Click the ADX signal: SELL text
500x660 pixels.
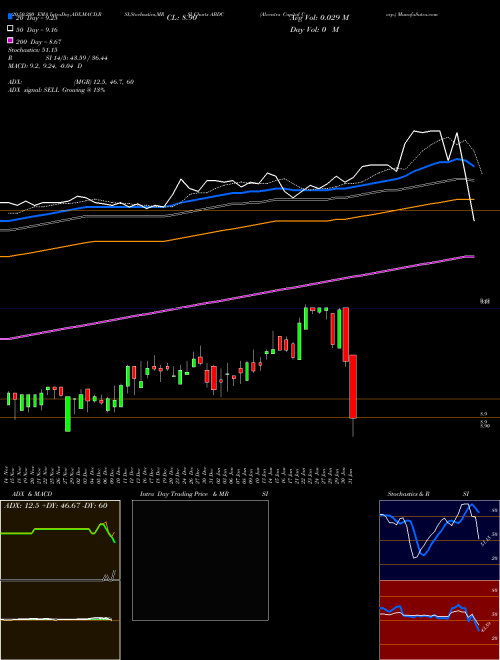point(56,90)
